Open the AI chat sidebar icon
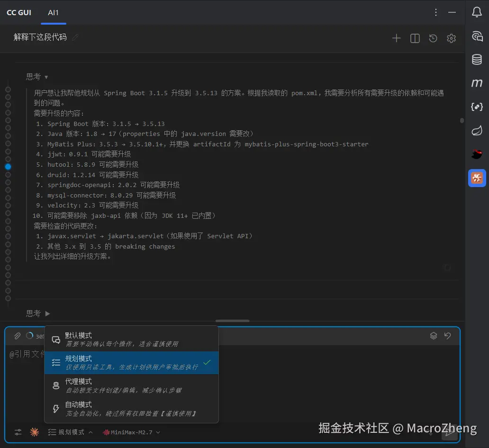This screenshot has width=489, height=448. click(477, 36)
